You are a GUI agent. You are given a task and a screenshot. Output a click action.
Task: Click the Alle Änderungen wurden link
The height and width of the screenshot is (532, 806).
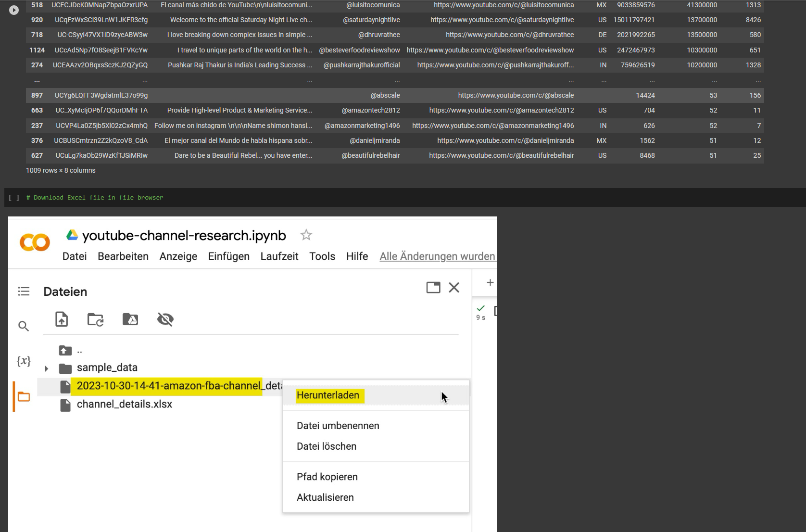[438, 256]
